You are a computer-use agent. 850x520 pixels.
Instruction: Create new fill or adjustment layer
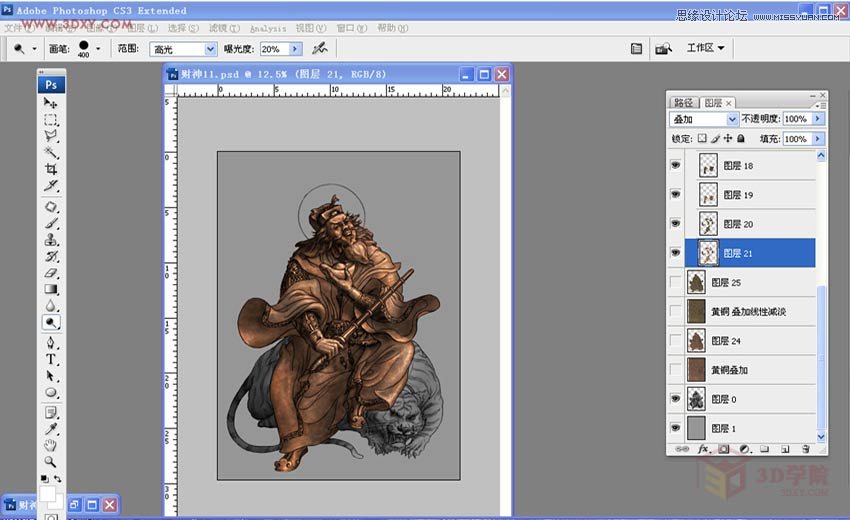744,449
